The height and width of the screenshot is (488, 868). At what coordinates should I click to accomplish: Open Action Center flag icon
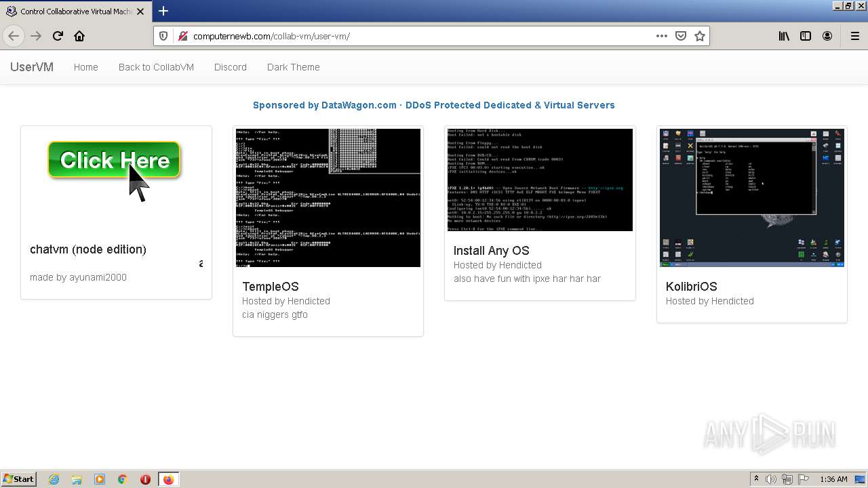(804, 479)
